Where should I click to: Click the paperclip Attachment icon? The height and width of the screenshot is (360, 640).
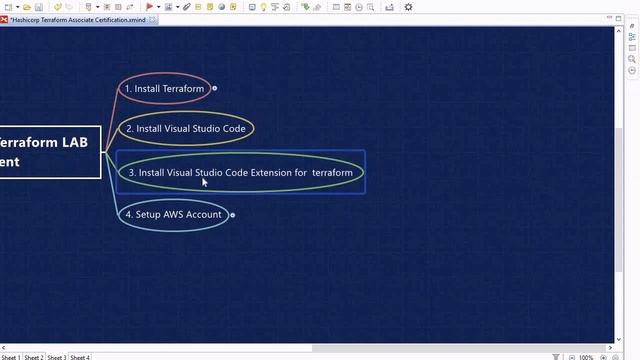point(187,7)
